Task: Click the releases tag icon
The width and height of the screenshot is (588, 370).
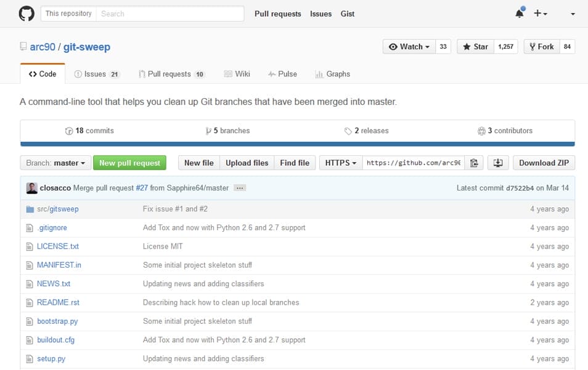Action: [348, 131]
